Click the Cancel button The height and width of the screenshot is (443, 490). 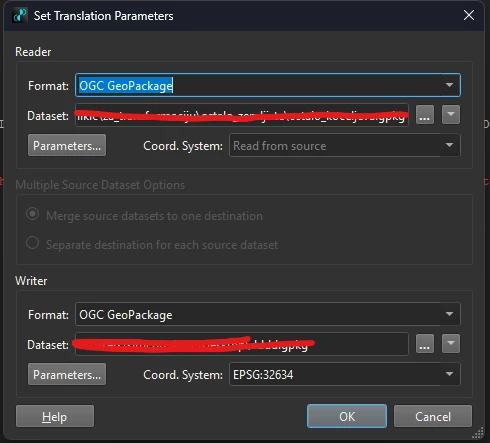[433, 416]
